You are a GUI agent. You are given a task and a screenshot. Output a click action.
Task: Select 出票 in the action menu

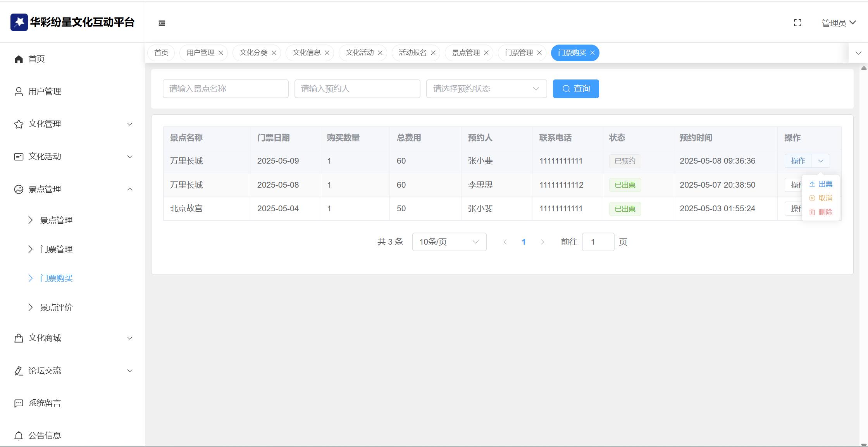click(x=825, y=185)
